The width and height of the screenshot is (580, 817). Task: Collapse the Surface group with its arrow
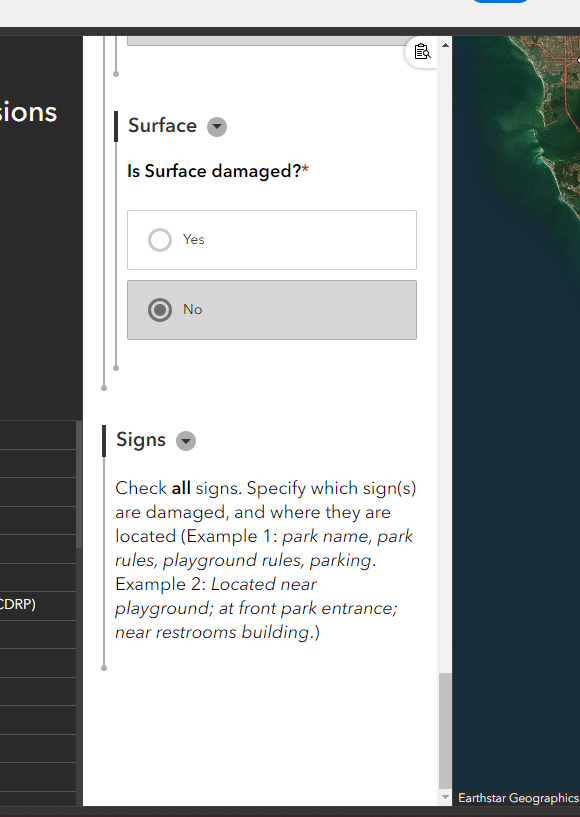[x=217, y=127]
